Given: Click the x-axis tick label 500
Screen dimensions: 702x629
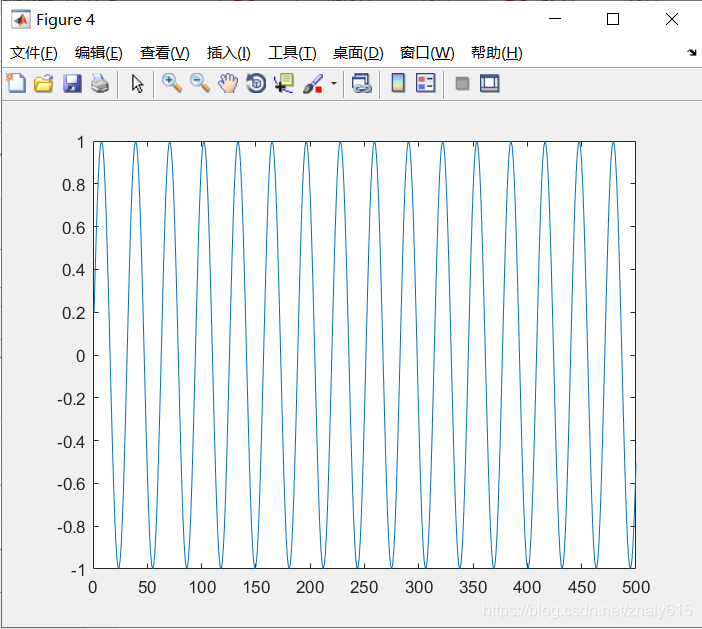Looking at the screenshot, I should [x=636, y=587].
